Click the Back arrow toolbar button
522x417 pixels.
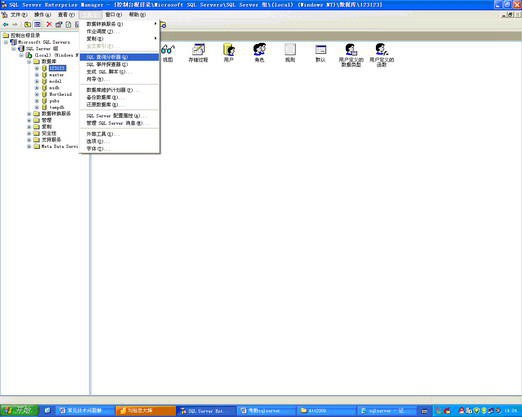tap(6, 25)
